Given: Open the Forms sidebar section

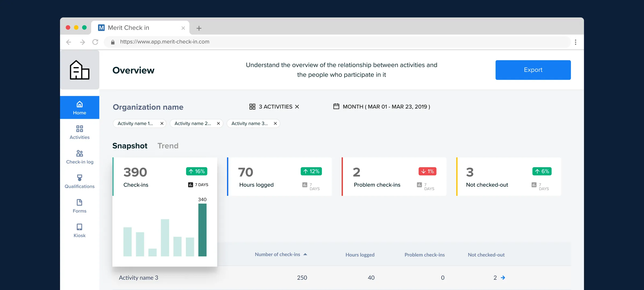Looking at the screenshot, I should coord(79,206).
